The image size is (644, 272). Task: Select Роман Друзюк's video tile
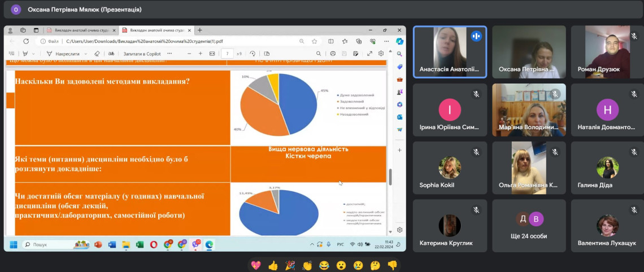tap(607, 52)
